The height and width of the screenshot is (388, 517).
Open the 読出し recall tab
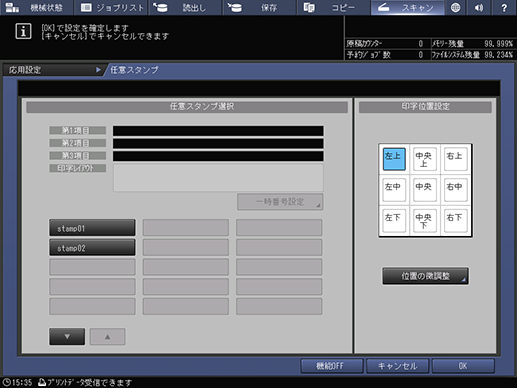pyautogui.click(x=185, y=7)
